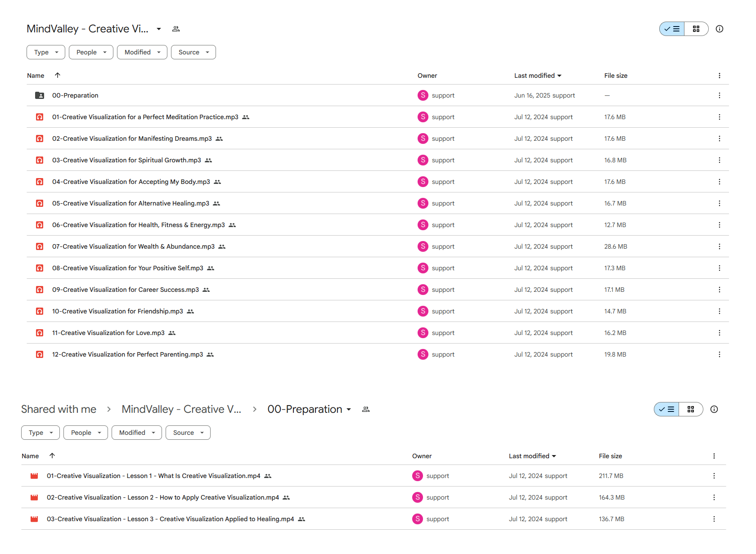Screen dimensions: 756x554
Task: Reverse name sort arrow in top list
Action: pos(58,75)
